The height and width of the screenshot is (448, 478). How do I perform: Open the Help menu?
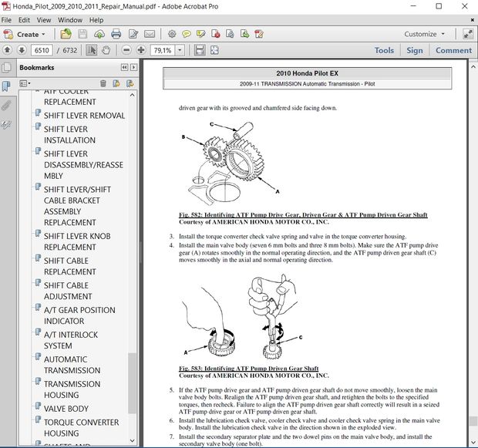[x=96, y=20]
